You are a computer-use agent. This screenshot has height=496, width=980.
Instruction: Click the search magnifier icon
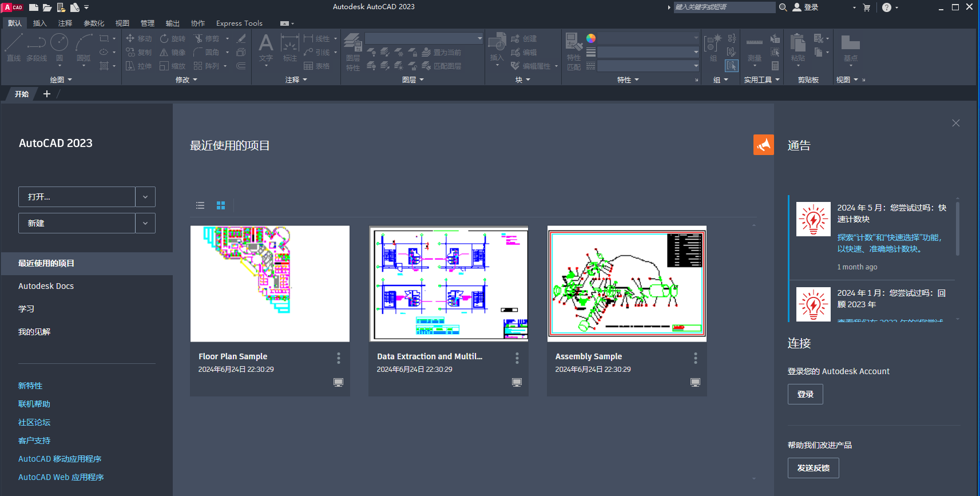click(x=783, y=7)
